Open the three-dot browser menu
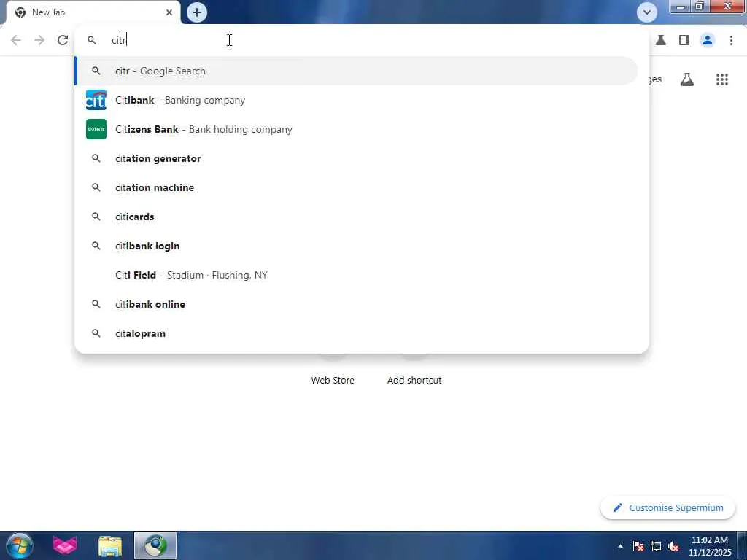This screenshot has width=747, height=560. [731, 41]
